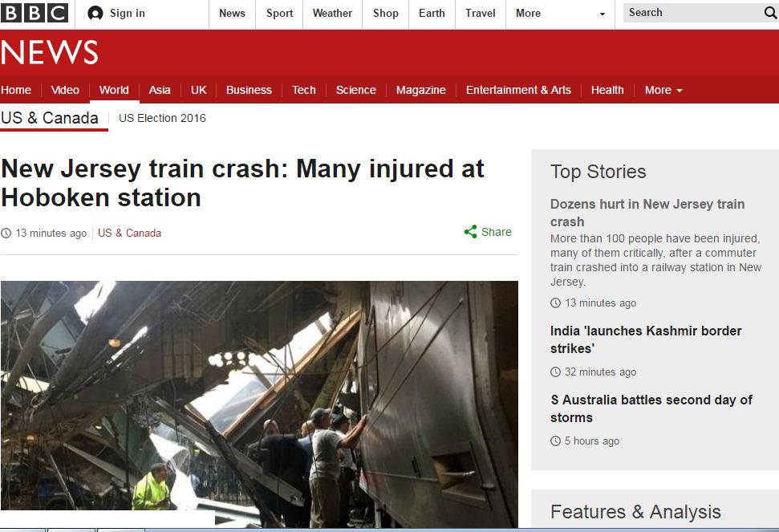779x532 pixels.
Task: Click clock icon beside 5 hours ago
Action: click(555, 441)
